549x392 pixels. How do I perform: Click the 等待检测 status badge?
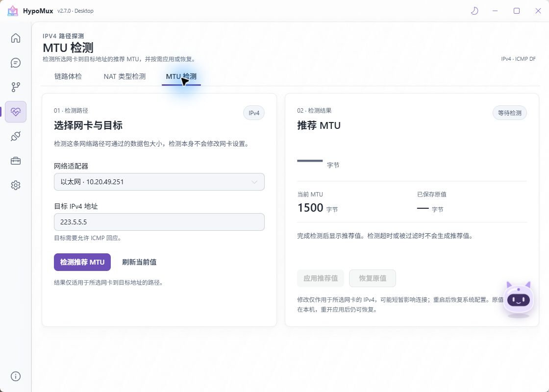(509, 113)
